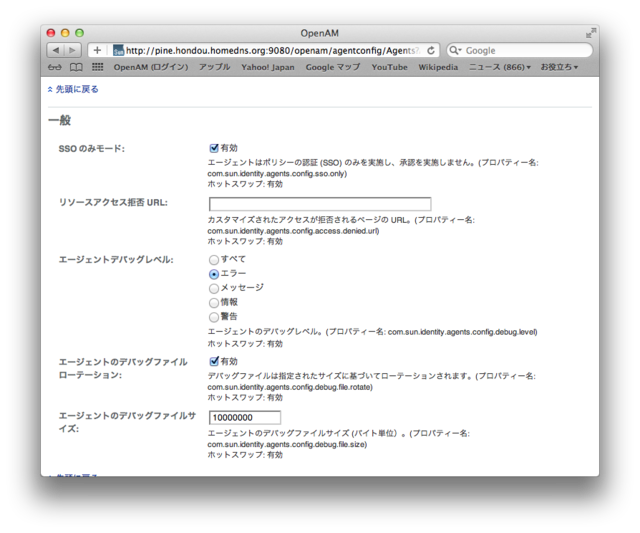The width and height of the screenshot is (640, 533).
Task: Expand the ニュース (866) bookmarks dropdown
Action: pyautogui.click(x=500, y=67)
